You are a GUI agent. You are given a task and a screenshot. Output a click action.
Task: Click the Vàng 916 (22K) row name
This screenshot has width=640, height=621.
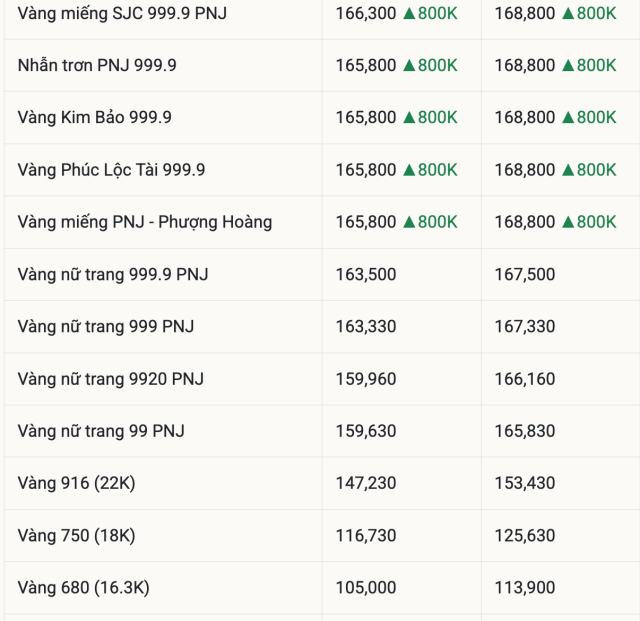coord(76,483)
